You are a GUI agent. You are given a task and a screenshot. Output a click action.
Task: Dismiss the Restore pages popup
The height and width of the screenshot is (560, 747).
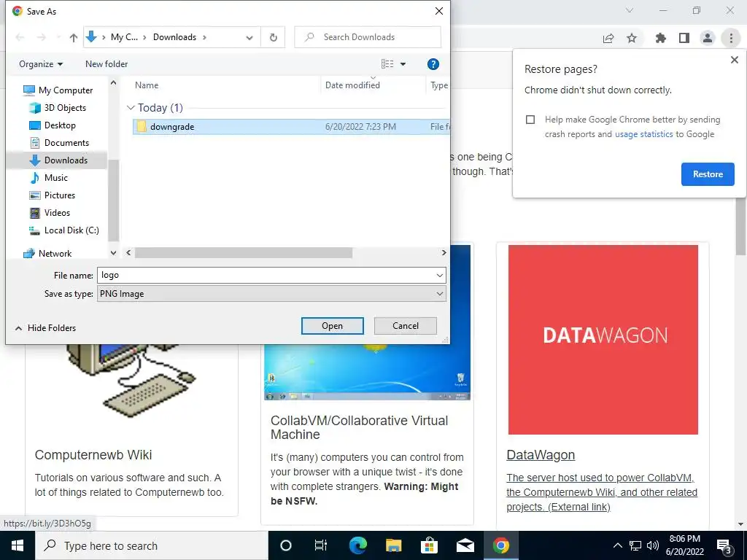[x=734, y=60]
